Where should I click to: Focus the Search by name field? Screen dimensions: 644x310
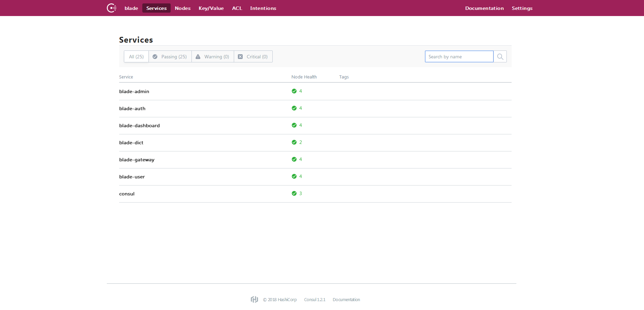coord(459,57)
